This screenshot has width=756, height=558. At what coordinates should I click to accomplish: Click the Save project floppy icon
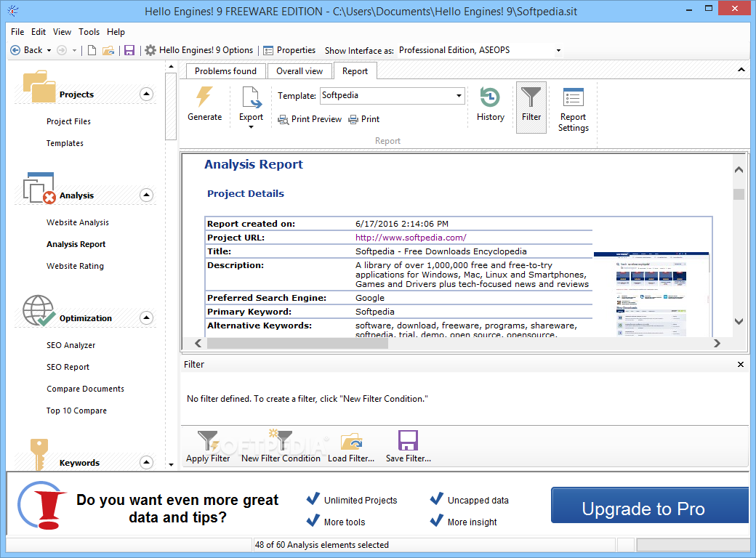click(x=129, y=50)
